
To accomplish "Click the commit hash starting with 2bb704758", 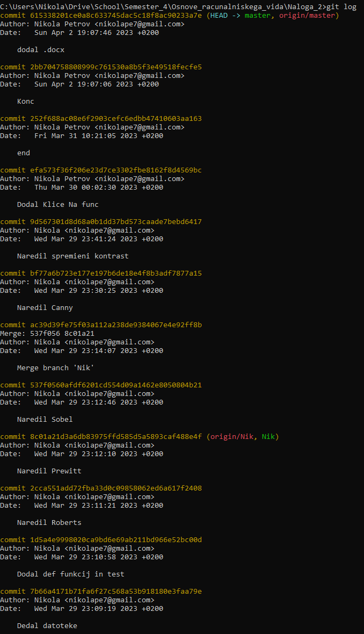I will click(x=116, y=67).
